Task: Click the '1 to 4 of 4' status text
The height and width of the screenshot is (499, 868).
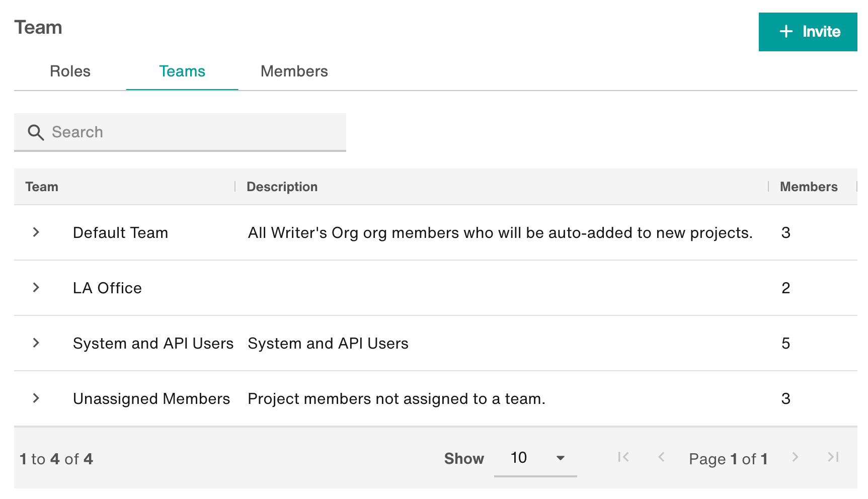Action: [x=56, y=459]
